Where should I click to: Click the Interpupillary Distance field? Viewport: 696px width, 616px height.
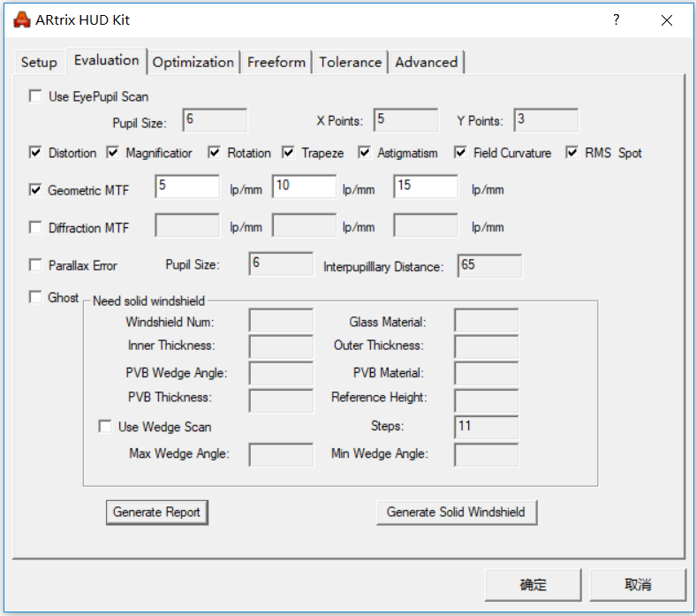pos(489,266)
